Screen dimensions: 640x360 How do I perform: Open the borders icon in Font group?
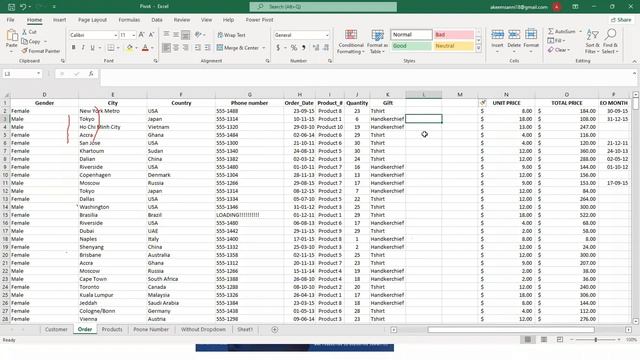coord(111,48)
